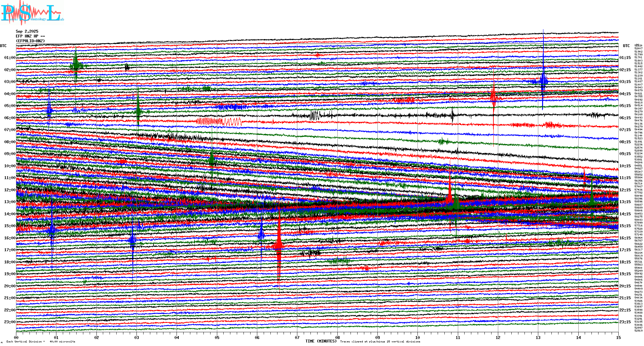Click the "13:00" hour label
The height and width of the screenshot is (346, 644).
coord(10,202)
